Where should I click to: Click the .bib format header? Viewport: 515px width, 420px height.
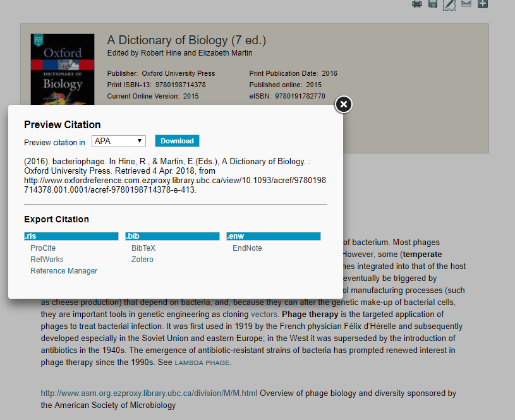point(173,236)
